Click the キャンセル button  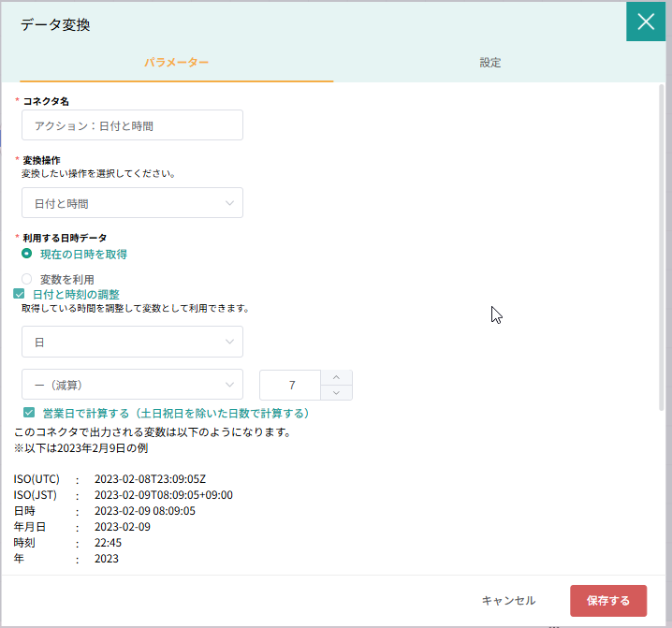click(x=508, y=601)
